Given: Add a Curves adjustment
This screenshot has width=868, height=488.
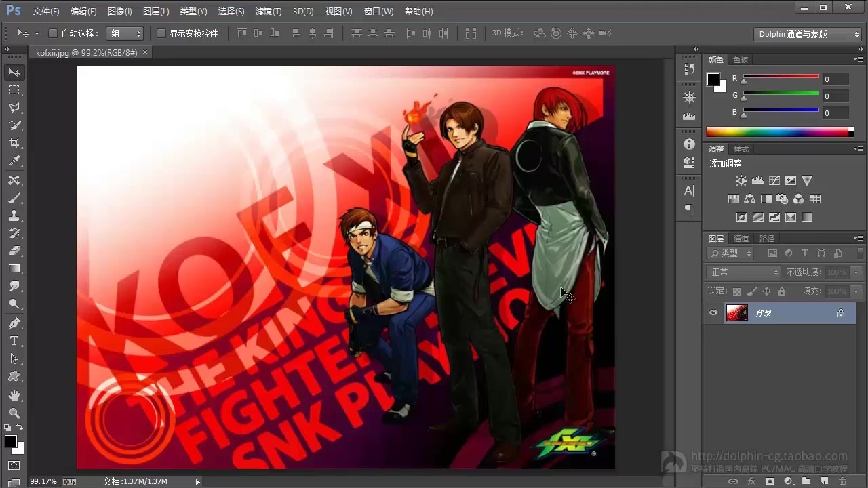Looking at the screenshot, I should pos(774,181).
